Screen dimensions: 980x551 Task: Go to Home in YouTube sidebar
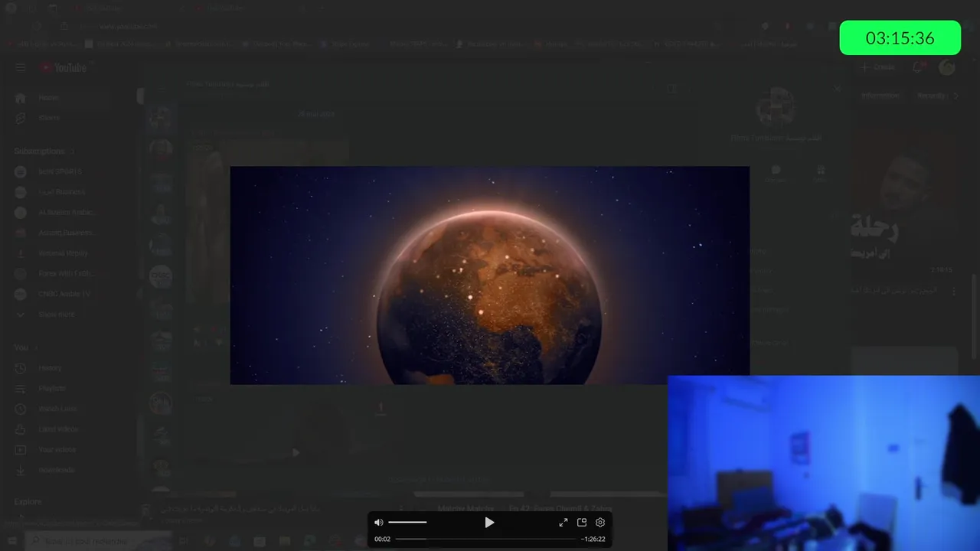point(48,98)
